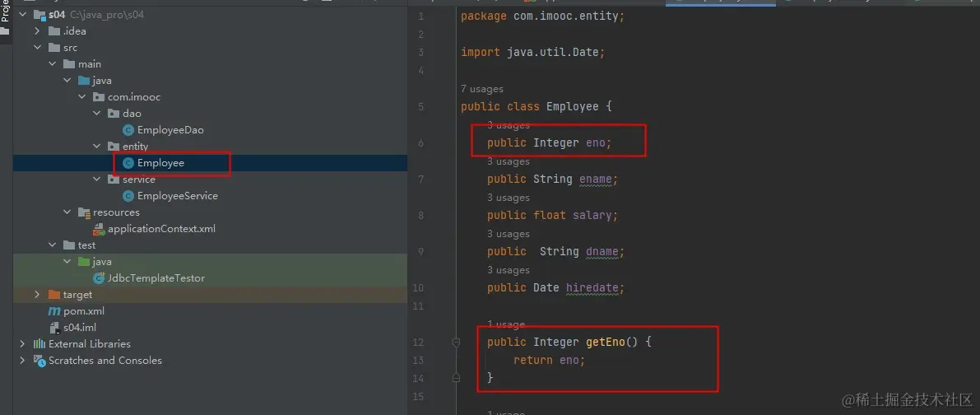
Task: Collapse the s04 project root node
Action: (22, 14)
